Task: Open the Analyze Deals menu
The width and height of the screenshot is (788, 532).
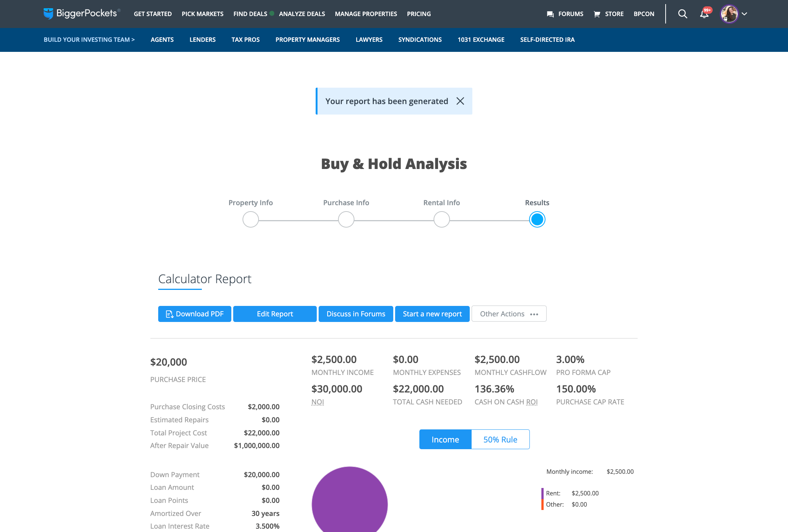Action: pos(302,14)
